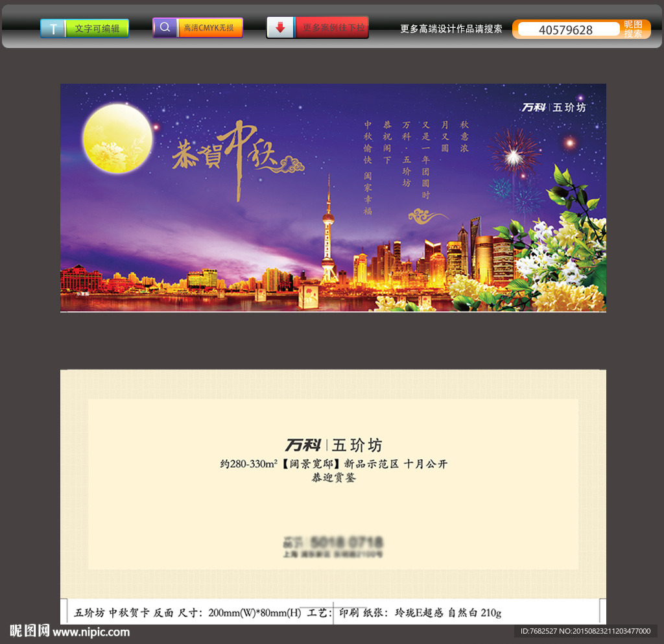The height and width of the screenshot is (644, 664).
Task: Click the search field showing 40579628
Action: [568, 30]
